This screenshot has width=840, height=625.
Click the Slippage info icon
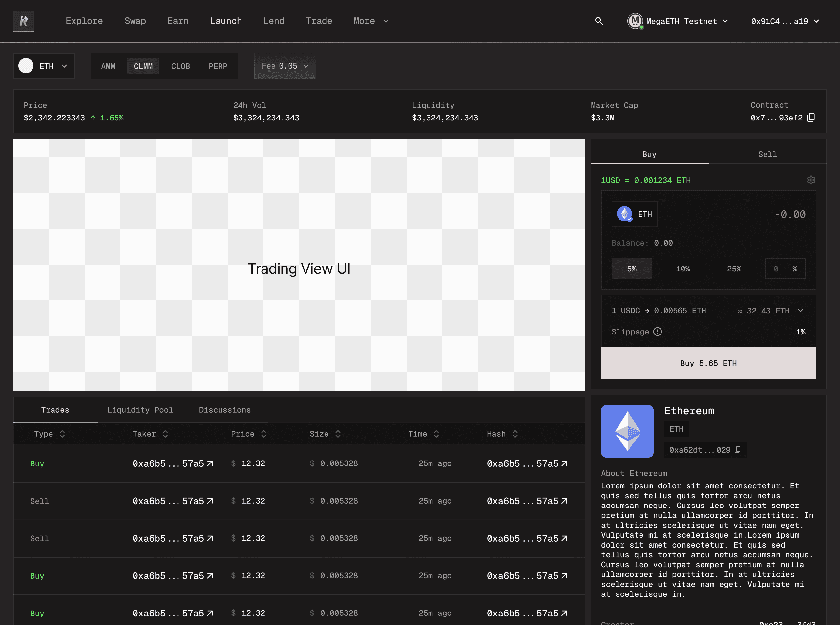tap(658, 332)
